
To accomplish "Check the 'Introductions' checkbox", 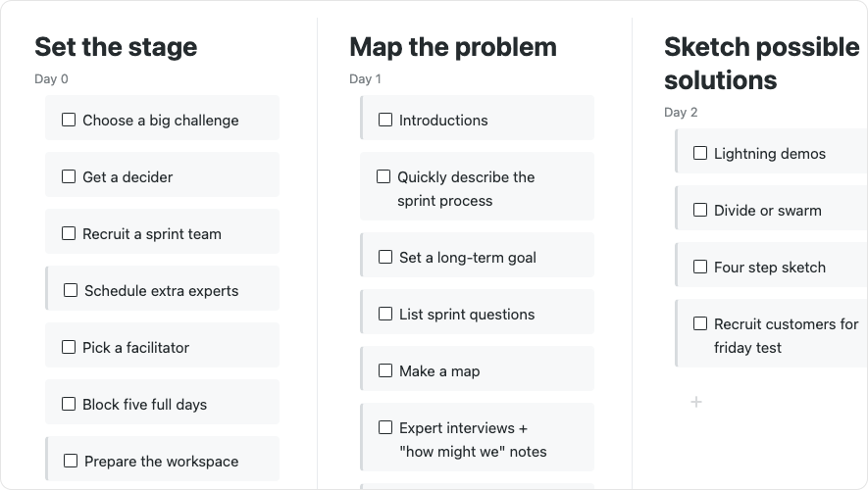I will click(x=385, y=120).
